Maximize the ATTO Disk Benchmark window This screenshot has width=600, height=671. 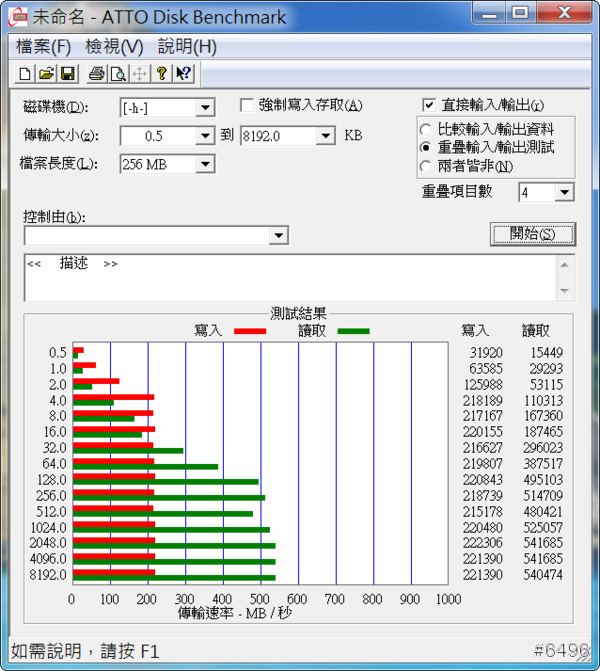point(520,13)
